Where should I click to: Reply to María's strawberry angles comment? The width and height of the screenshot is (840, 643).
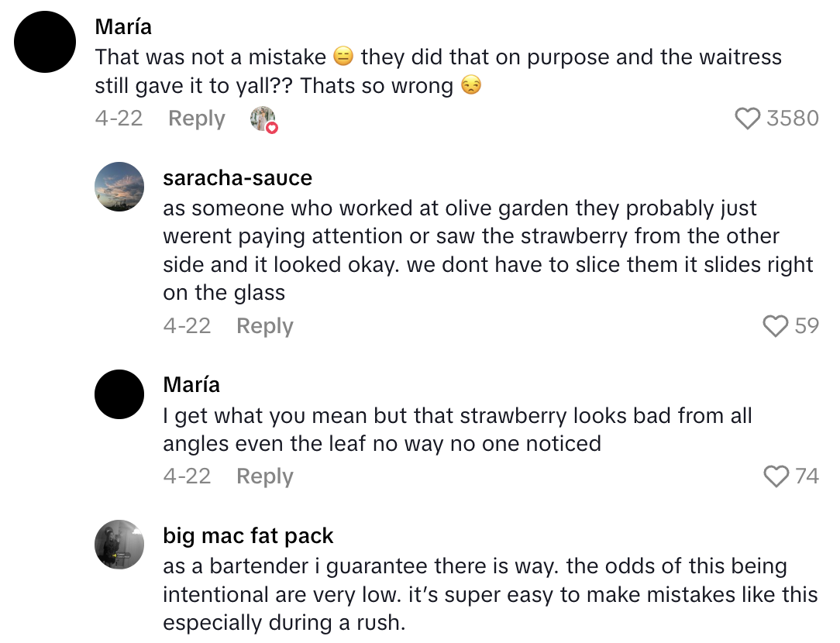(x=265, y=476)
